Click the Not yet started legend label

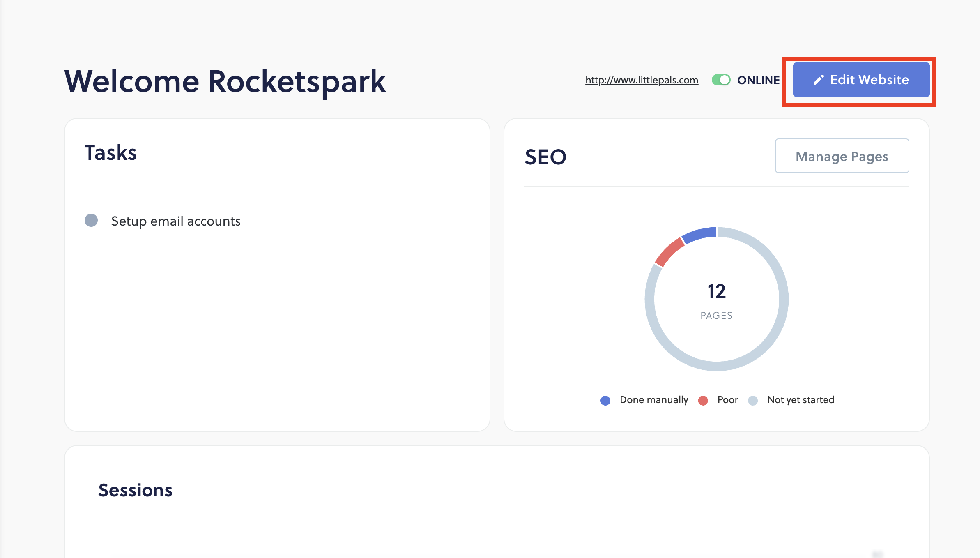click(801, 400)
